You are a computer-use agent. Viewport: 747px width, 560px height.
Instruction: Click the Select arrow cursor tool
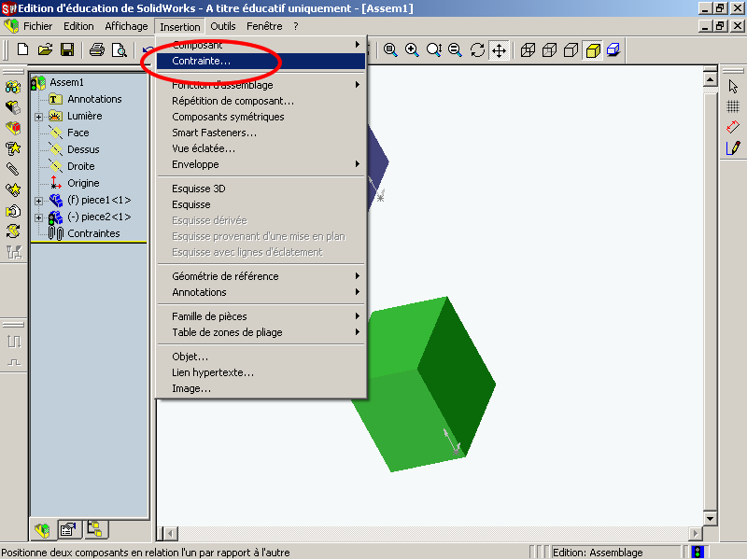coord(733,86)
